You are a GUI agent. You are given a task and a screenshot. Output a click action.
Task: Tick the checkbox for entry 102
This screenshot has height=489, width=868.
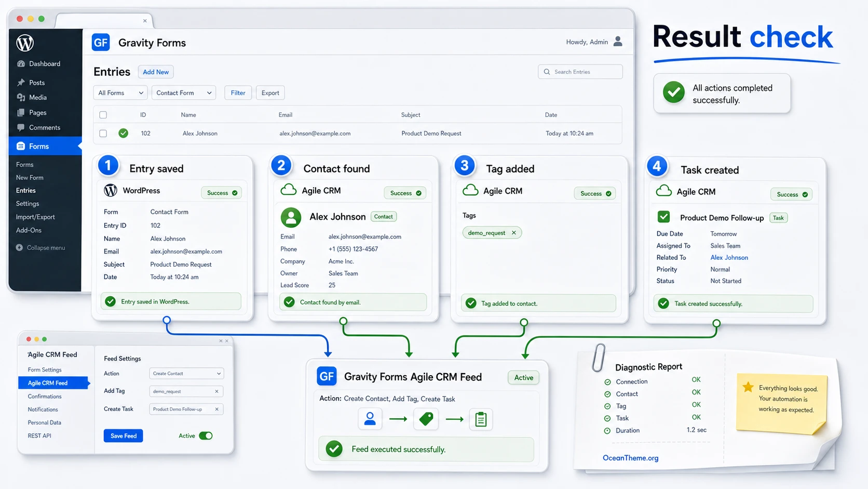click(x=103, y=134)
